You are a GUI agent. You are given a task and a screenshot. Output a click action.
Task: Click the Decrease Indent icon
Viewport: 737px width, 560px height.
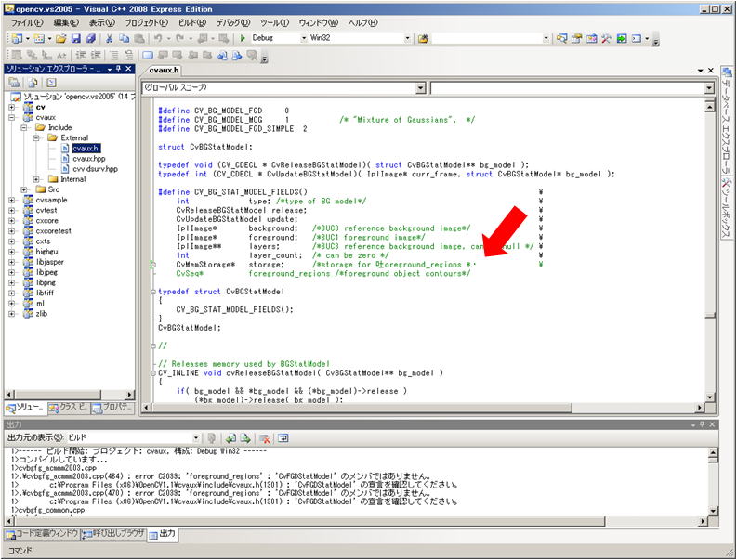pos(81,56)
